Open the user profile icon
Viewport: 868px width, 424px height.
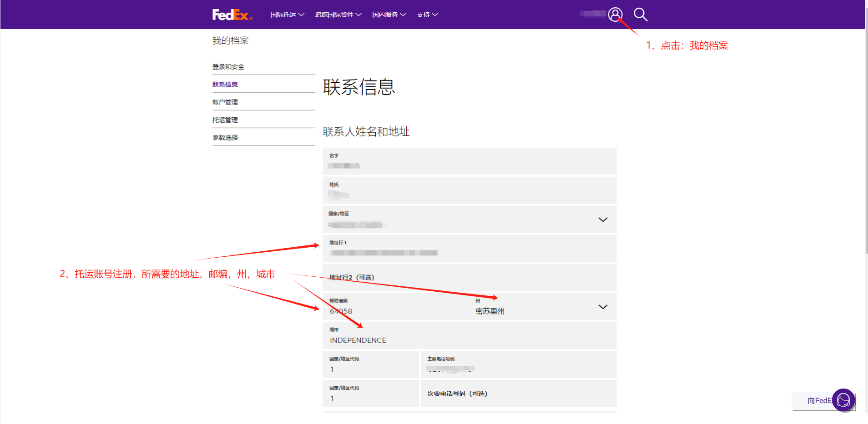[615, 15]
